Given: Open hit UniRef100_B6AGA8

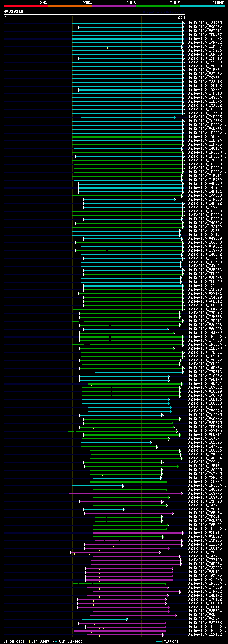Looking at the screenshot, I should pyautogui.click(x=204, y=329).
